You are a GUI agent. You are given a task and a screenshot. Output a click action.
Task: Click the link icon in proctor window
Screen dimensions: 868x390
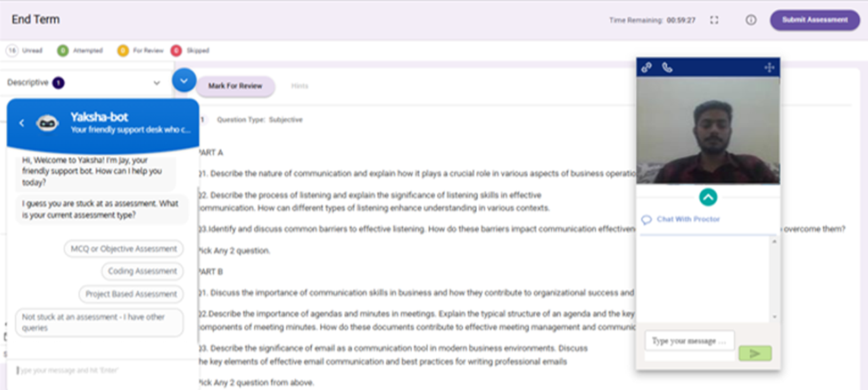[647, 67]
